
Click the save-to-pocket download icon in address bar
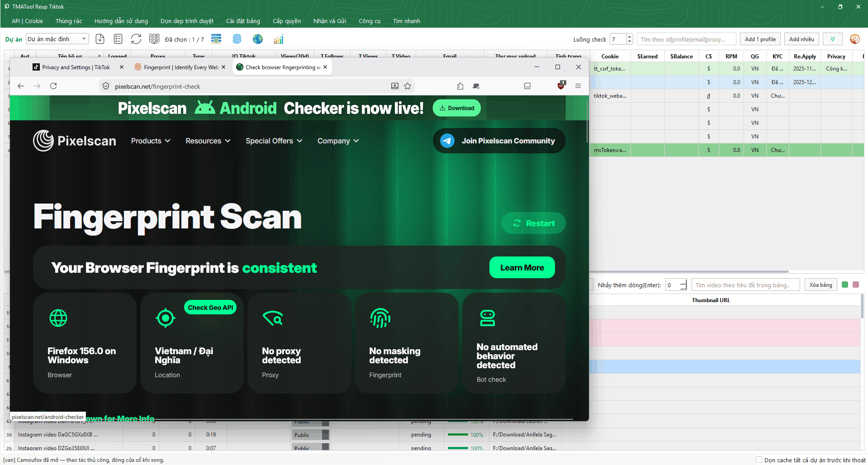pos(395,86)
